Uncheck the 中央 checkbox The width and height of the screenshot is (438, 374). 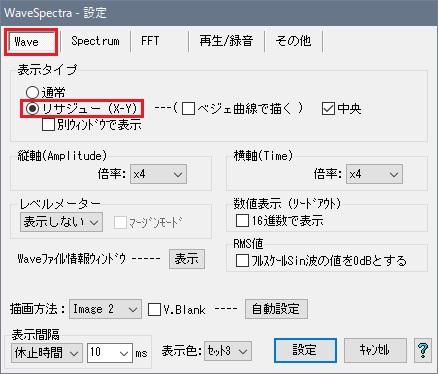coord(328,109)
